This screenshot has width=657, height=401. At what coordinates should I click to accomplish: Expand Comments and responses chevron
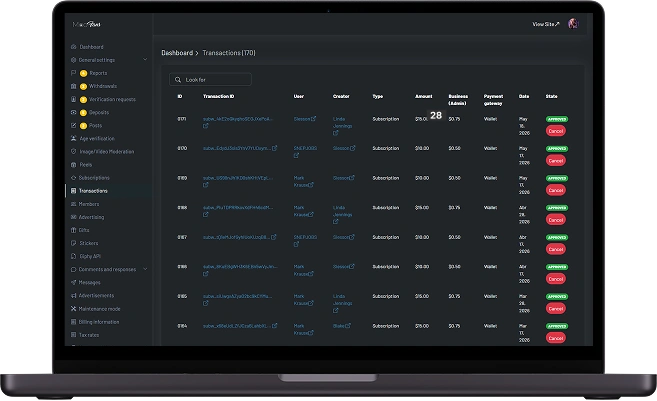tap(145, 269)
